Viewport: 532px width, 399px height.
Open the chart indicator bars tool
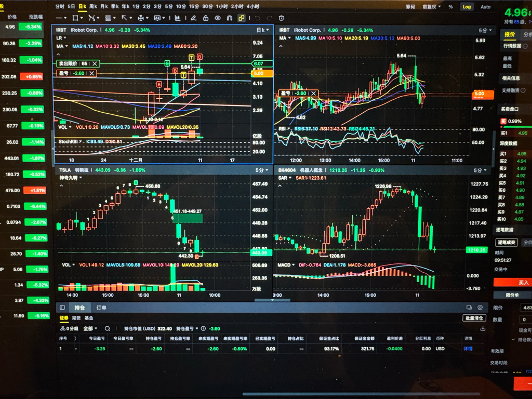click(x=177, y=18)
